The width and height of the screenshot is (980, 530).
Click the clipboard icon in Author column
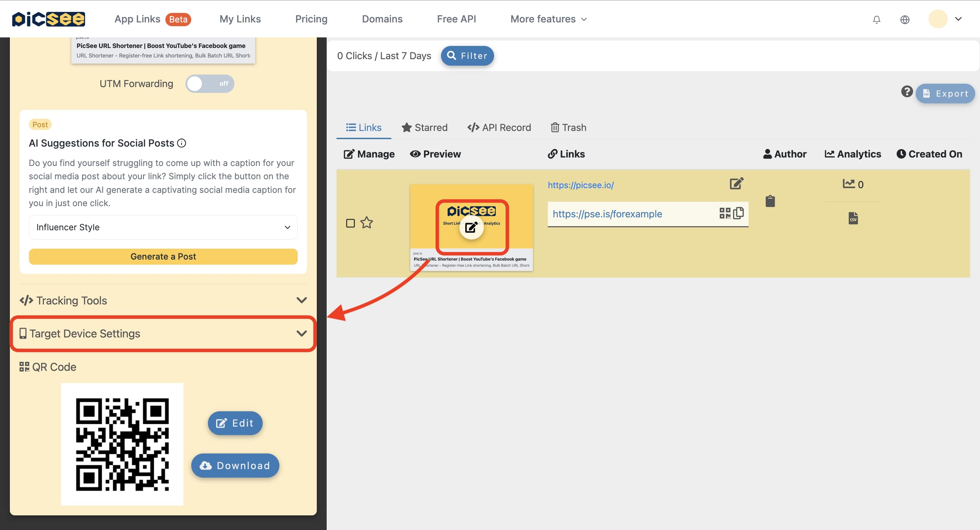point(770,201)
